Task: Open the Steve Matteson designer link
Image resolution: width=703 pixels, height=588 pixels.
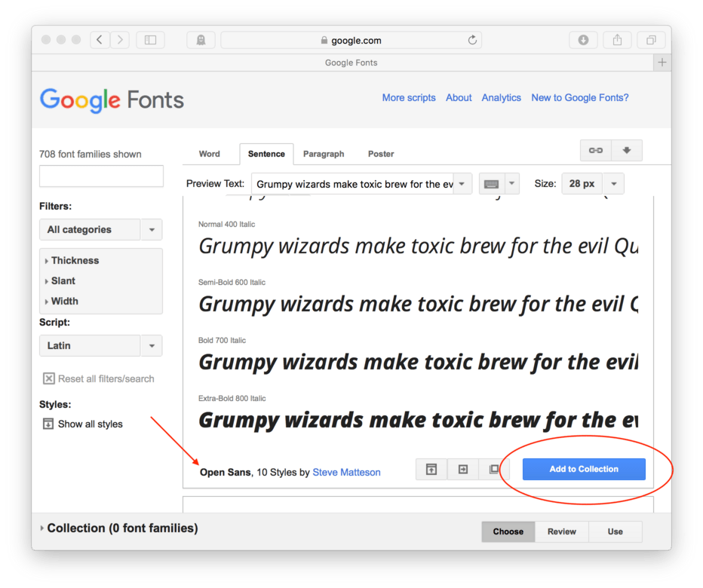Action: [x=346, y=473]
